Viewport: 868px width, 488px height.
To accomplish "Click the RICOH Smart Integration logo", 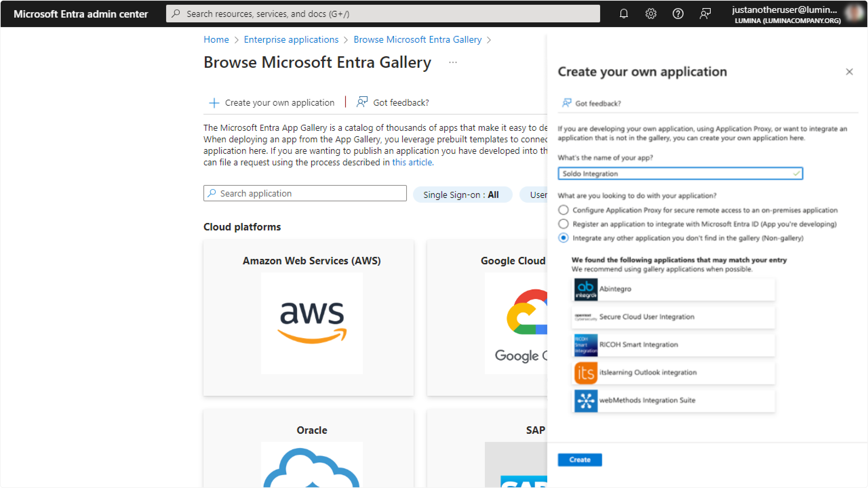I will 586,345.
